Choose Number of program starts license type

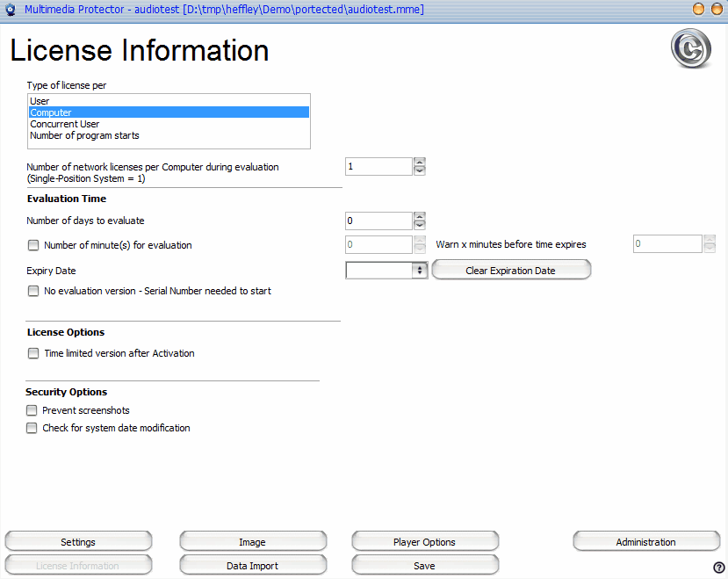pyautogui.click(x=84, y=135)
